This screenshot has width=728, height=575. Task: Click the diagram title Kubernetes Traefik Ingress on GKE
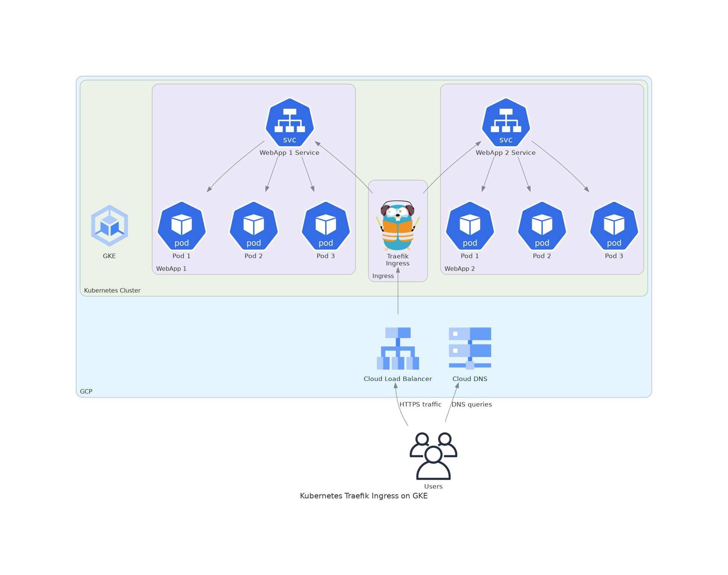(x=363, y=495)
